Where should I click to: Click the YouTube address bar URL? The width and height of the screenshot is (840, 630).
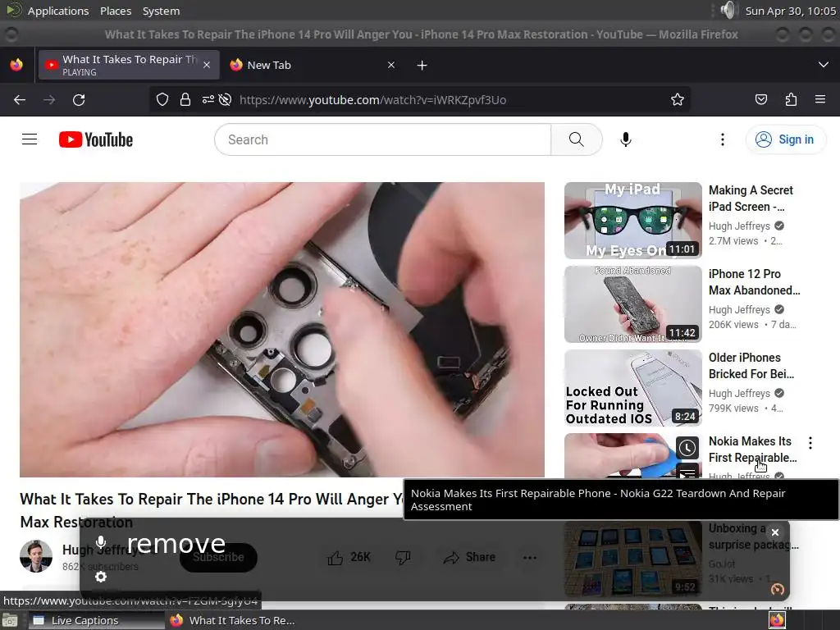pyautogui.click(x=373, y=99)
